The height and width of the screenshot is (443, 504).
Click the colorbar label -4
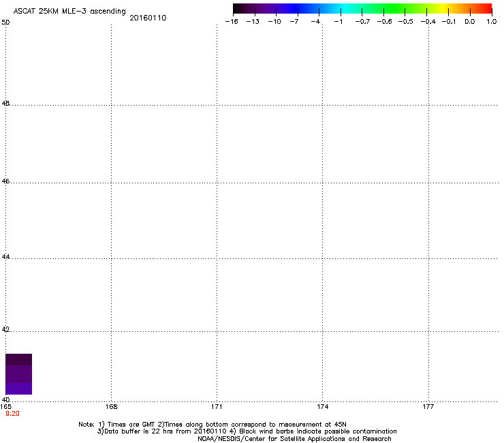pos(315,22)
